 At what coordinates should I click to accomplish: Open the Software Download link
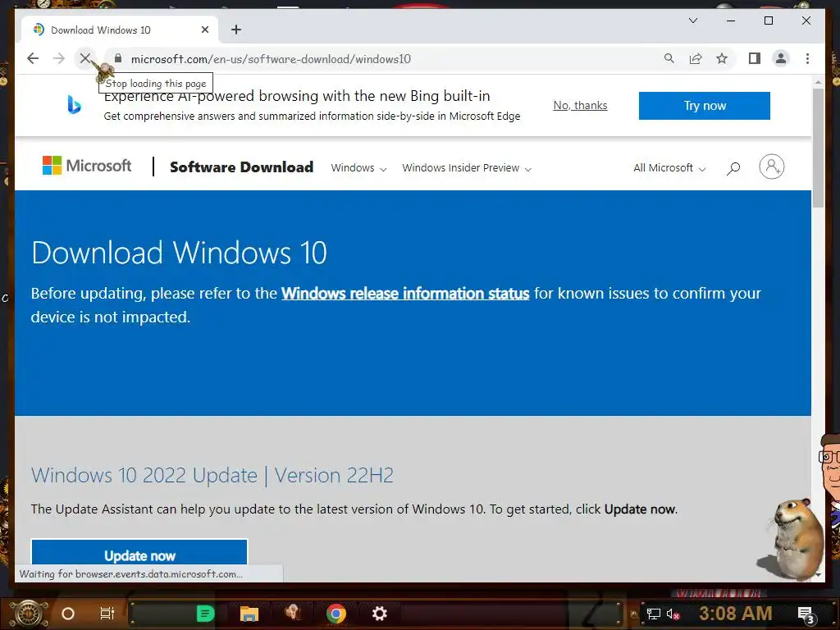[x=242, y=167]
